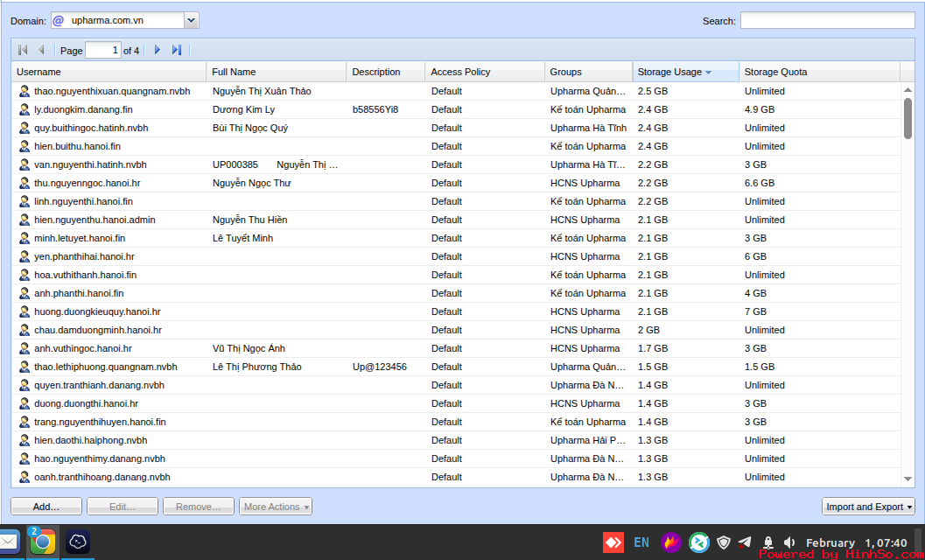Viewport: 925px width, 560px height.
Task: Go to the next page of users
Action: (158, 51)
